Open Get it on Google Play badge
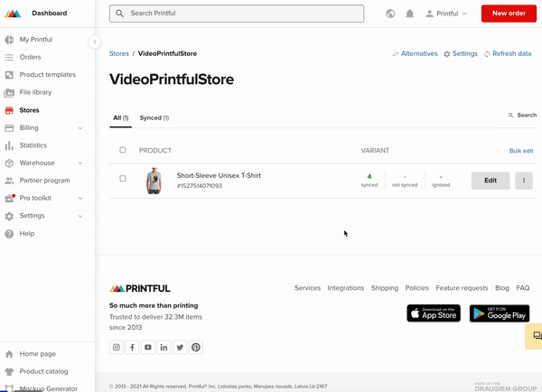 [500, 313]
